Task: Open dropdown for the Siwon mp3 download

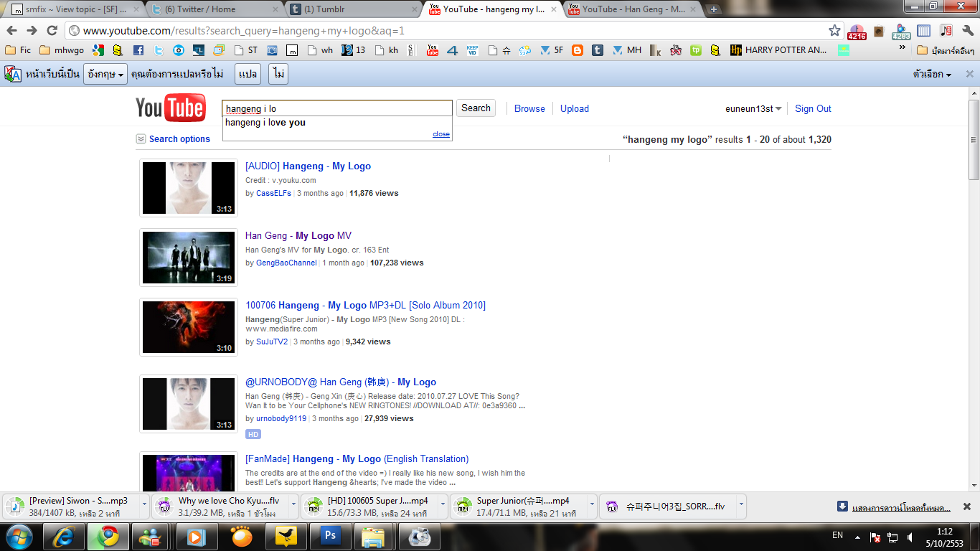Action: pos(143,506)
